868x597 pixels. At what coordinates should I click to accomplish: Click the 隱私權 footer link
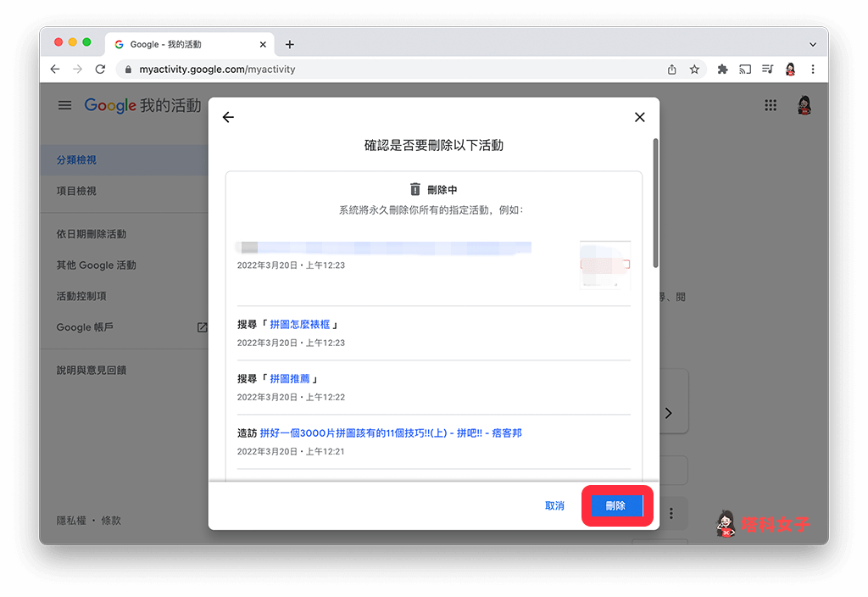point(71,521)
